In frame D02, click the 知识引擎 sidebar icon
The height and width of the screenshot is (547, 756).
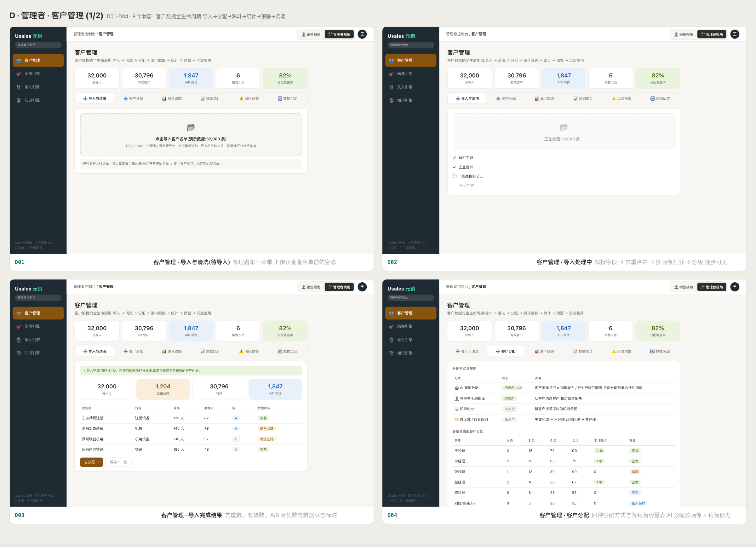[391, 100]
